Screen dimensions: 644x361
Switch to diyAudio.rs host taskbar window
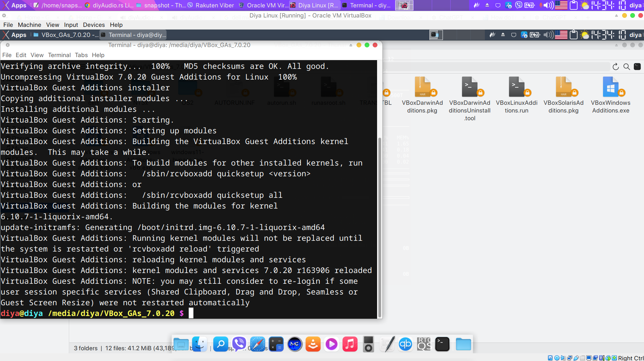click(109, 5)
